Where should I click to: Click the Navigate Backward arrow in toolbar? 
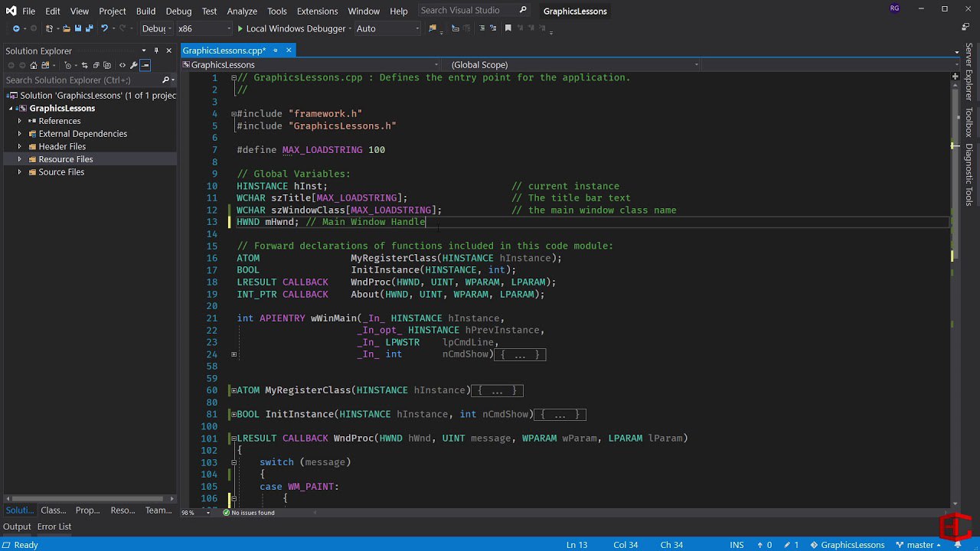(x=16, y=28)
